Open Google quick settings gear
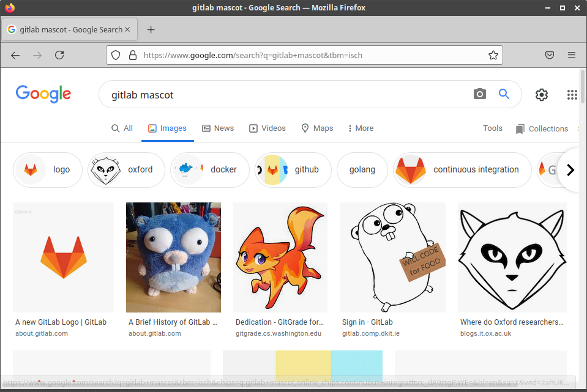The height and width of the screenshot is (392, 587). 541,95
